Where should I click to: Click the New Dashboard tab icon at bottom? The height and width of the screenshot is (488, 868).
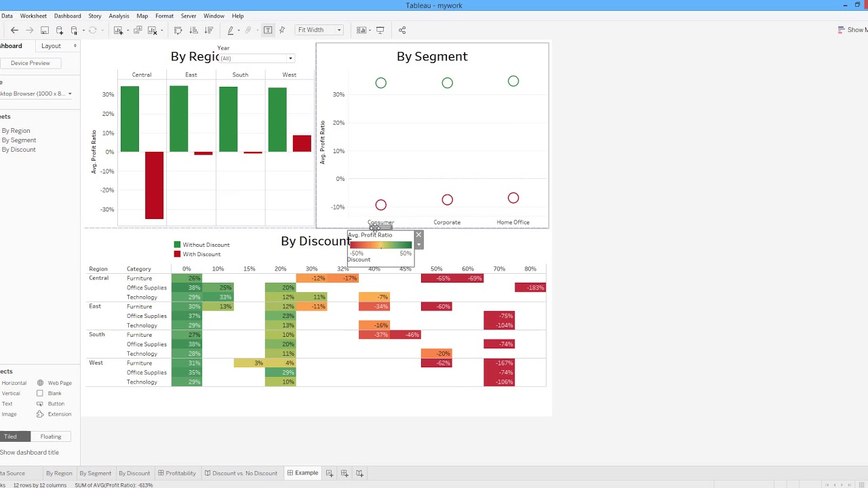point(344,473)
